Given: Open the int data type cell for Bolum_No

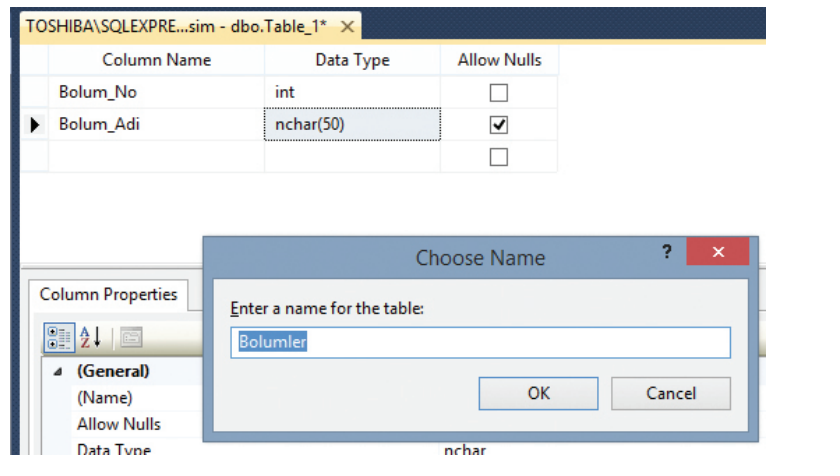Looking at the screenshot, I should 351,93.
